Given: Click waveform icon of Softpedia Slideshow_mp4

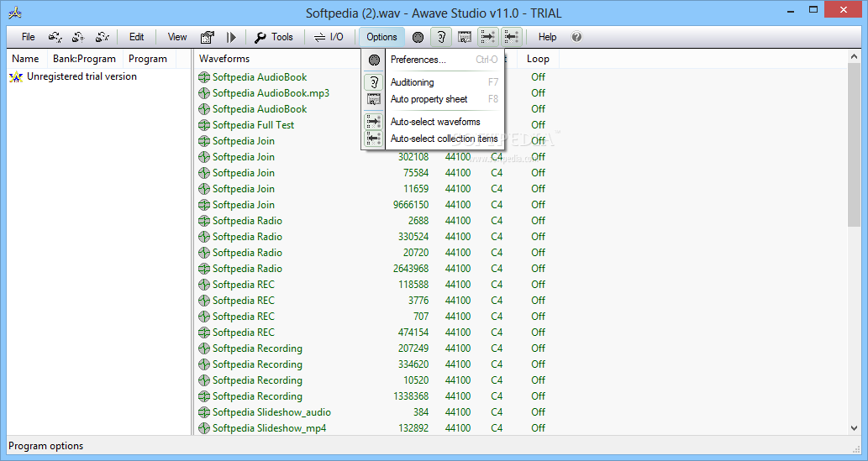Looking at the screenshot, I should 203,428.
